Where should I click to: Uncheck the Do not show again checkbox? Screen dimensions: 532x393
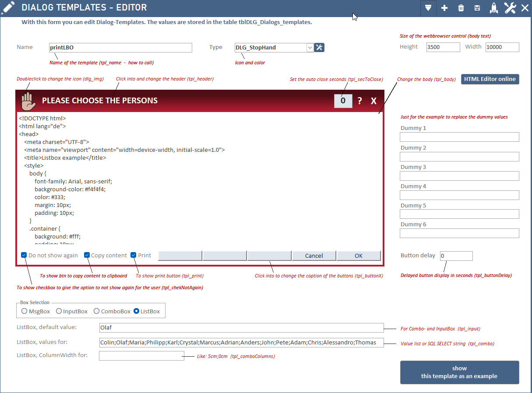pyautogui.click(x=24, y=255)
